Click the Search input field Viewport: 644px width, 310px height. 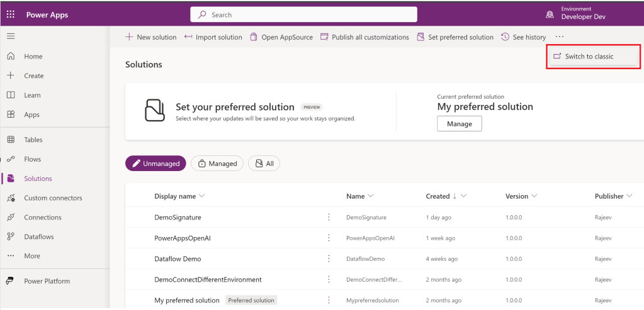303,14
